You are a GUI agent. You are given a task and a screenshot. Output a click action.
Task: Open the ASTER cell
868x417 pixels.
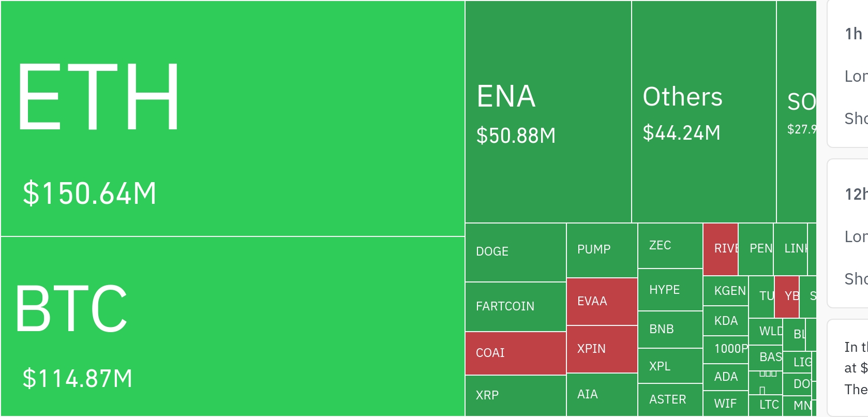tap(670, 400)
